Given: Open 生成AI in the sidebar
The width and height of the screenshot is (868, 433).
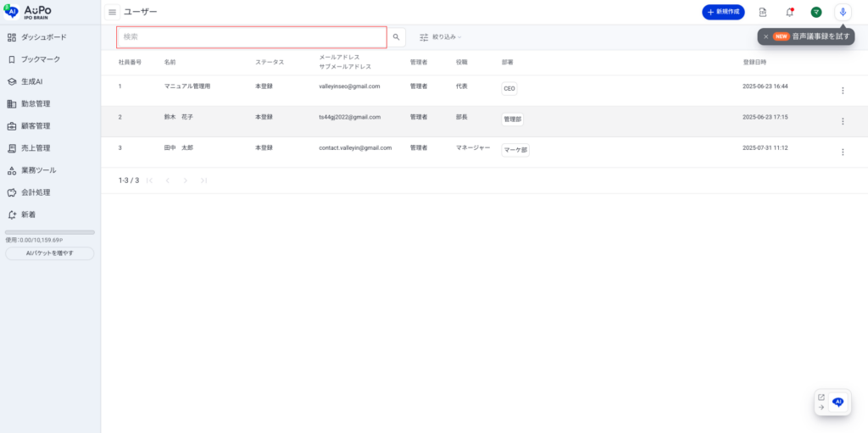Looking at the screenshot, I should tap(31, 81).
